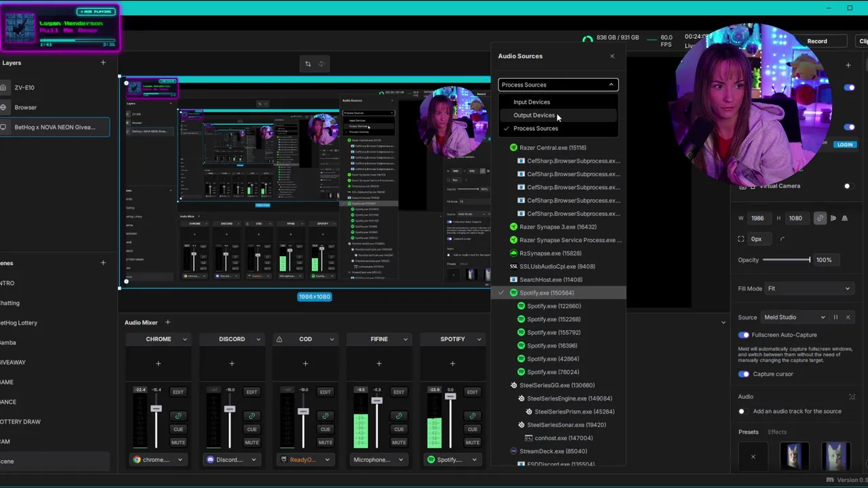Screen dimensions: 868x488
Task: Choose Input Devices in dropdown list
Action: pyautogui.click(x=558, y=102)
